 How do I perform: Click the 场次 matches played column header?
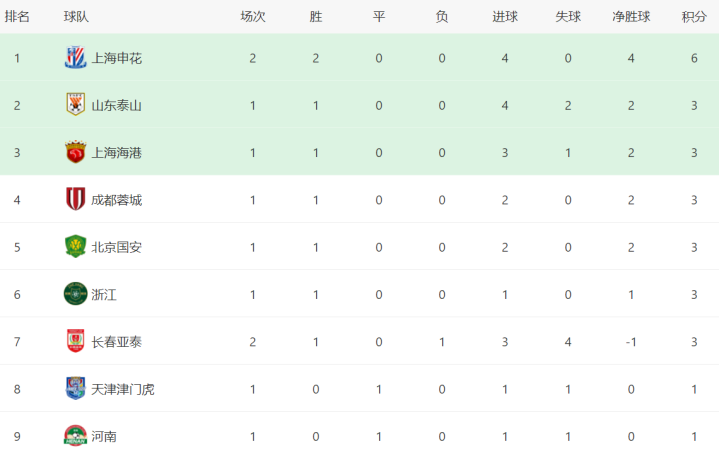point(253,17)
